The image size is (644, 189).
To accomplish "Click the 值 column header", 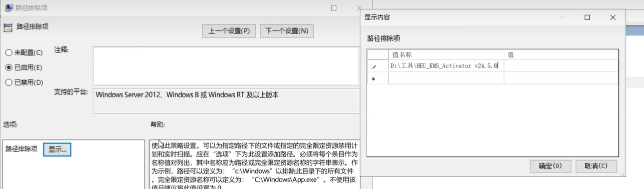I will [561, 55].
